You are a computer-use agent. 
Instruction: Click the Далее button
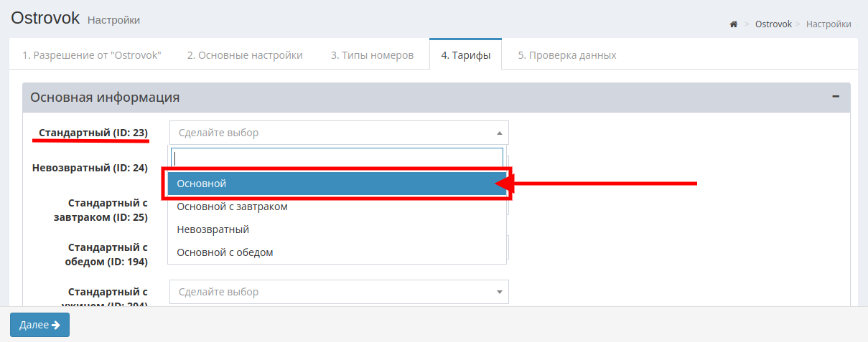point(39,325)
